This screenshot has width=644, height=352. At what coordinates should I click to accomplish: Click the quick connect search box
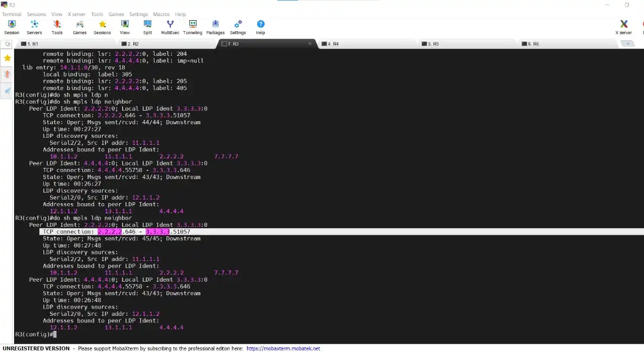8,44
